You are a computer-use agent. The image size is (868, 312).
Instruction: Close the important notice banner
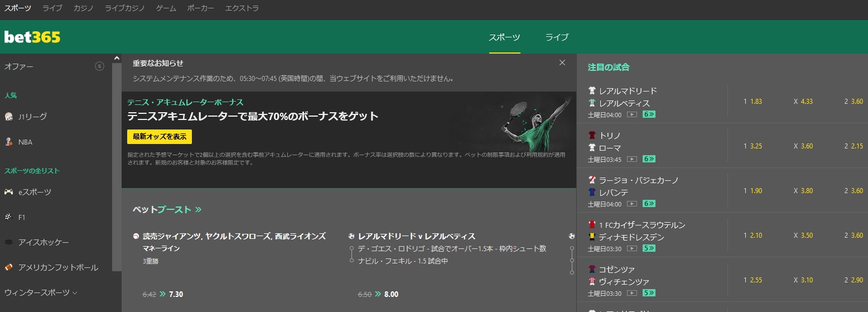[x=562, y=63]
